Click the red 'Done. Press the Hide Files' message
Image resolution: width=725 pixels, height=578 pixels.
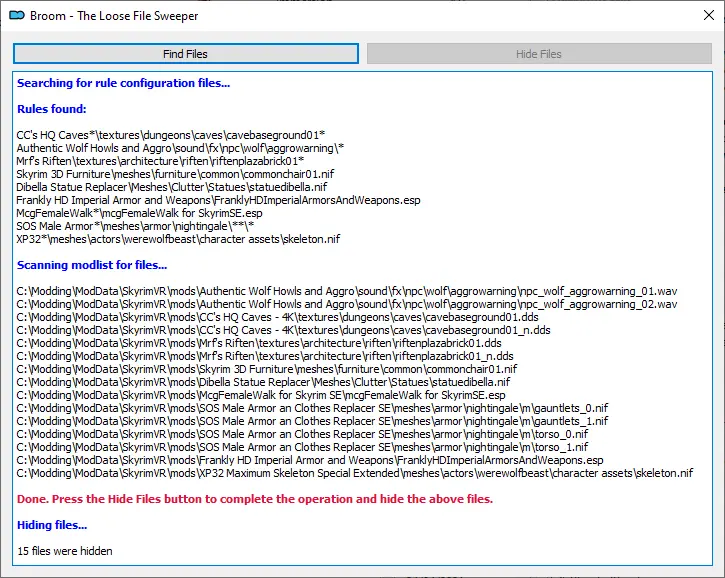[255, 499]
